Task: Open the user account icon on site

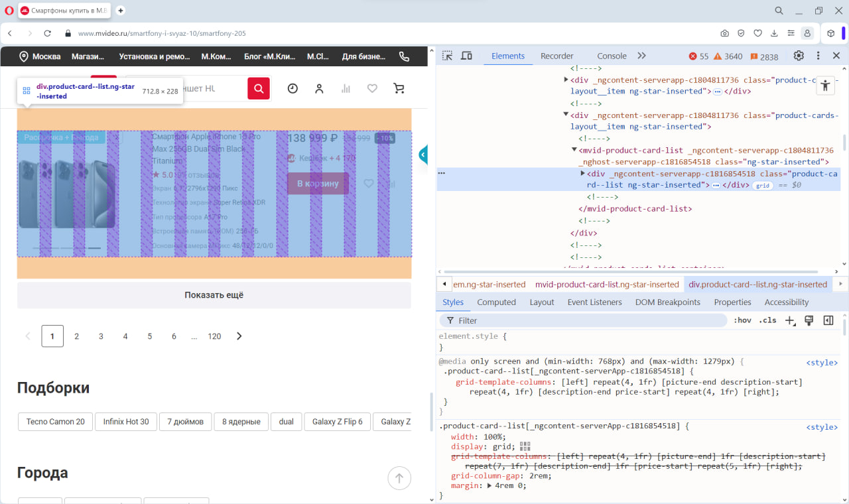Action: point(319,88)
